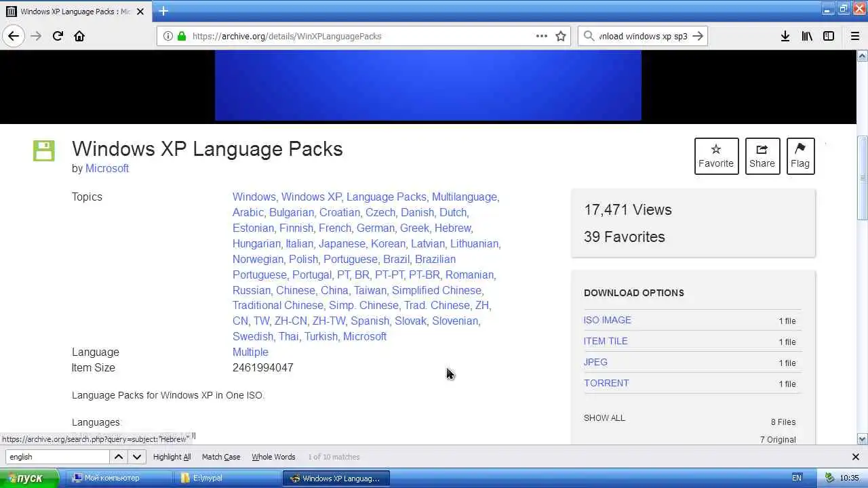Viewport: 868px width, 488px height.
Task: Click the EN language indicator in tray
Action: pos(797,478)
